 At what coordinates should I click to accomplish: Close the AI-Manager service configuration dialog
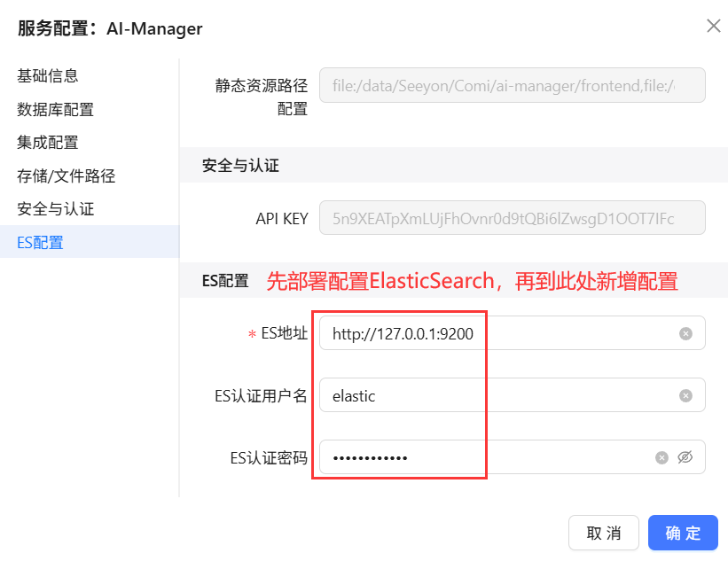coord(714,26)
